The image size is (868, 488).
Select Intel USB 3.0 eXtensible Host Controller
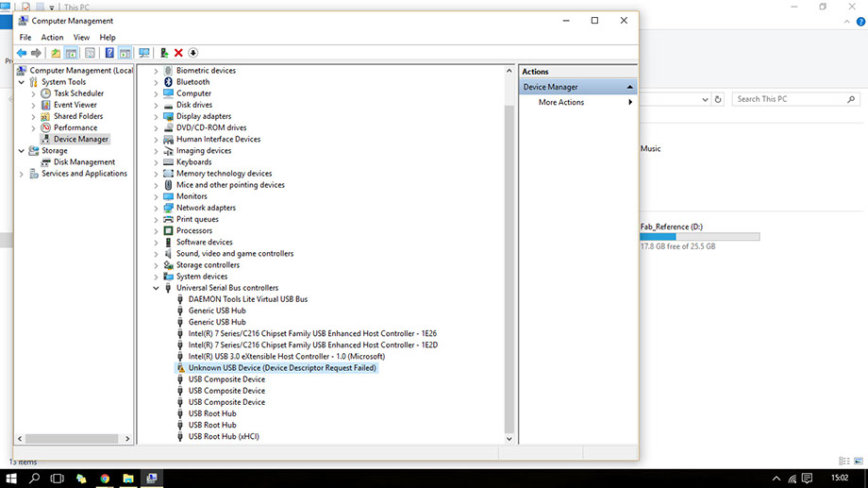click(x=286, y=356)
